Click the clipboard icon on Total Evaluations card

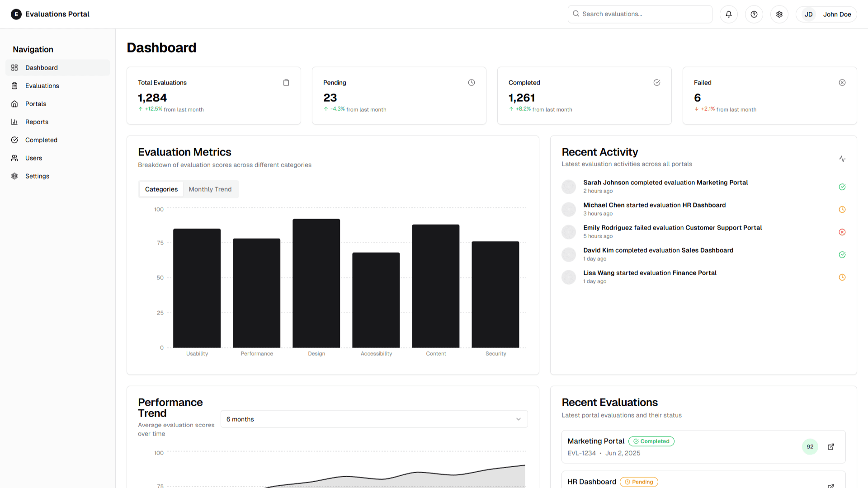pyautogui.click(x=286, y=83)
